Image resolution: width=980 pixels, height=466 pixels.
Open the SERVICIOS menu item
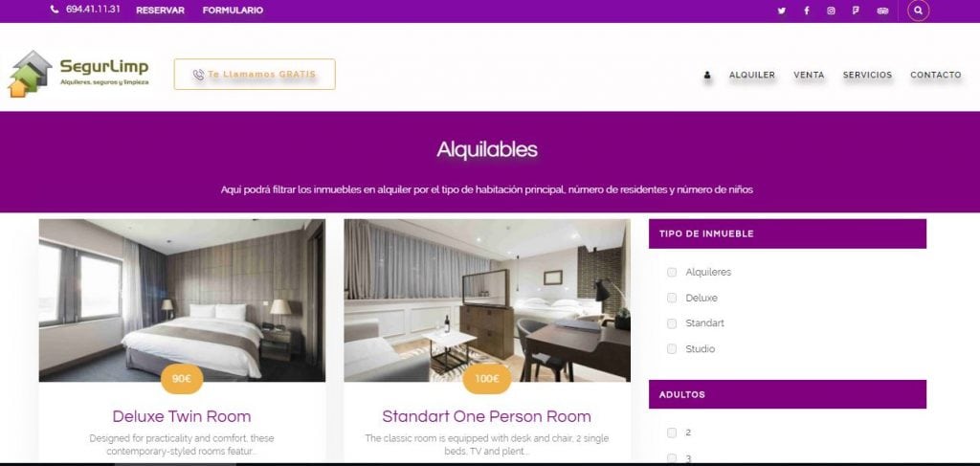(x=867, y=75)
